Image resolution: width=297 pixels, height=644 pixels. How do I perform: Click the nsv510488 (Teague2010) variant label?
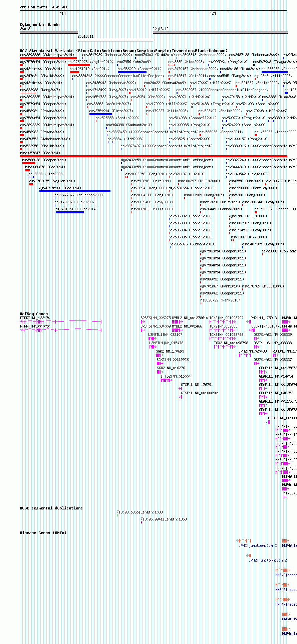[x=213, y=104]
